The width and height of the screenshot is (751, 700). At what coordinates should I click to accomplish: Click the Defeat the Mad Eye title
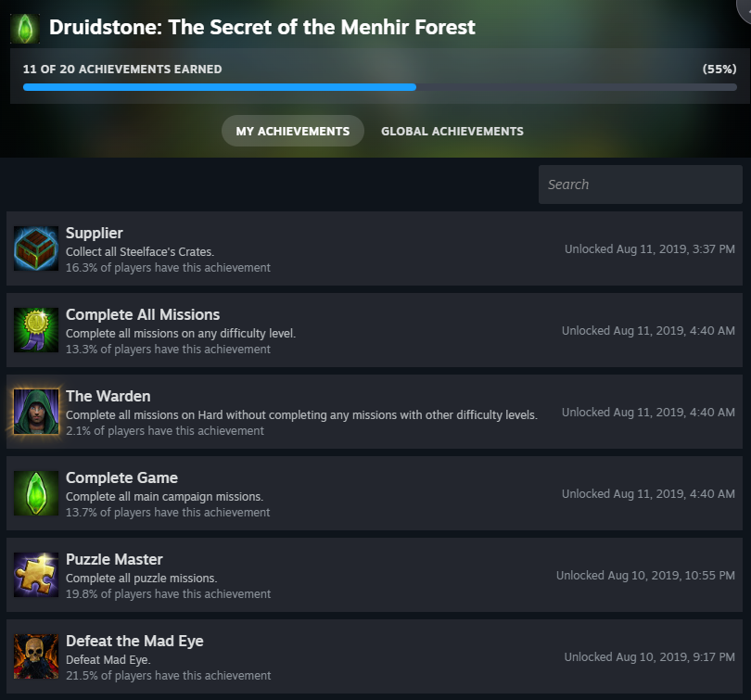(x=134, y=641)
